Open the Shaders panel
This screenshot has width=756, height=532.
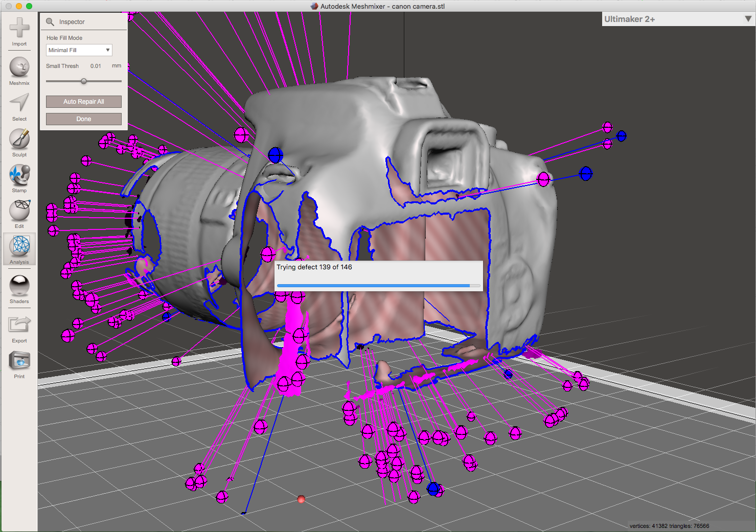[x=19, y=289]
